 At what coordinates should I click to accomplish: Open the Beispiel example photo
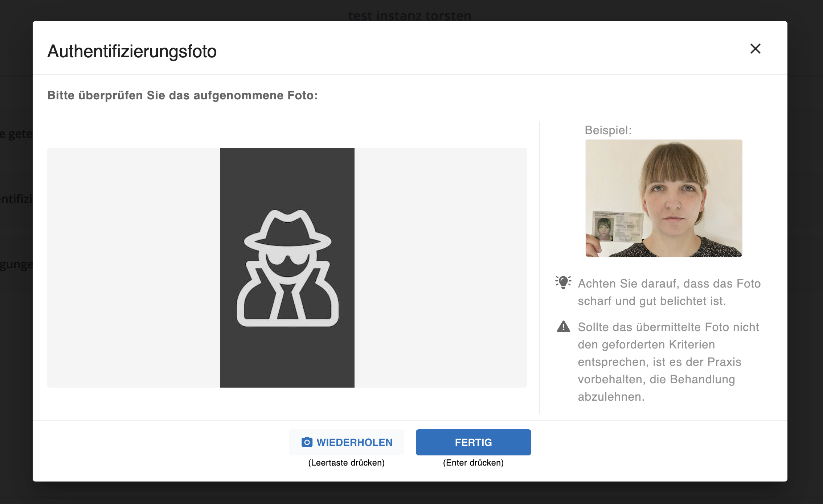[664, 198]
